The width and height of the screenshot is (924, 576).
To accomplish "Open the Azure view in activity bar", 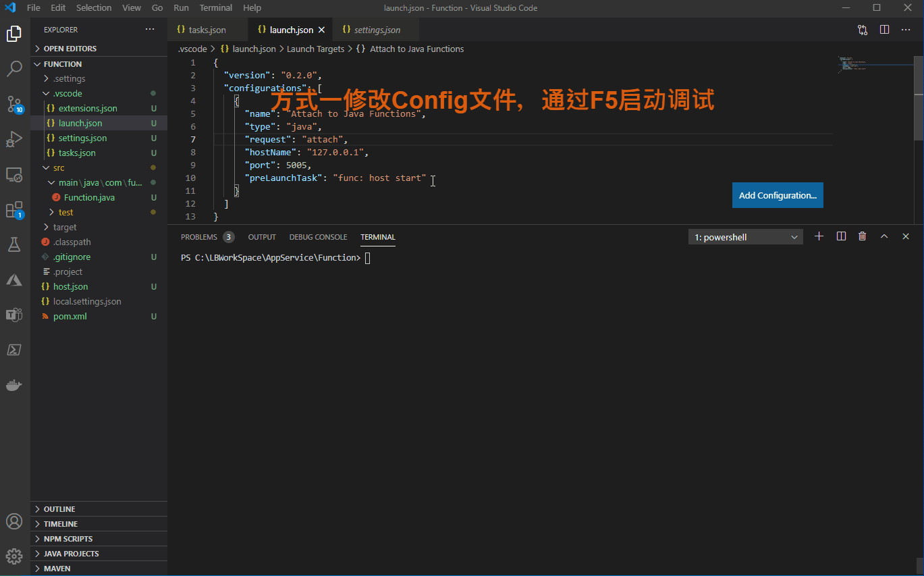I will 14,280.
